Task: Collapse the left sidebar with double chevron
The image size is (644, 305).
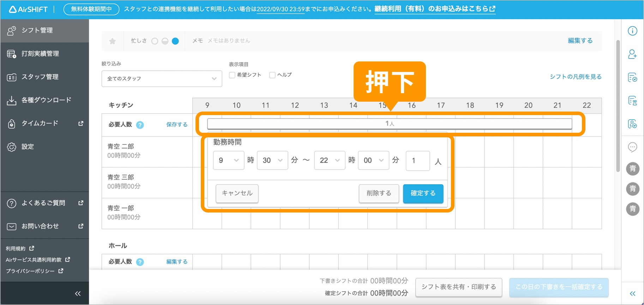Action: click(78, 294)
